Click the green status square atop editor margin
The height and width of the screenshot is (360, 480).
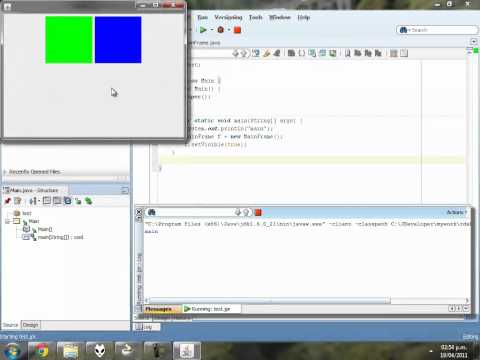(476, 50)
